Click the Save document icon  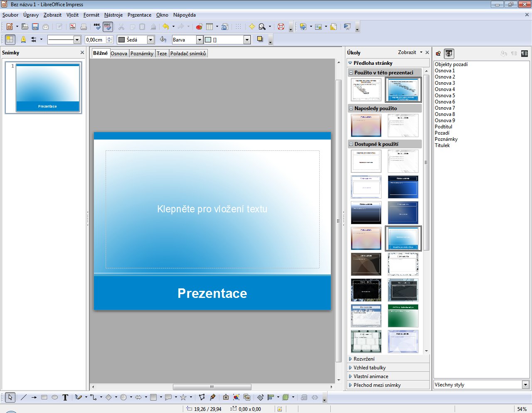click(x=35, y=27)
